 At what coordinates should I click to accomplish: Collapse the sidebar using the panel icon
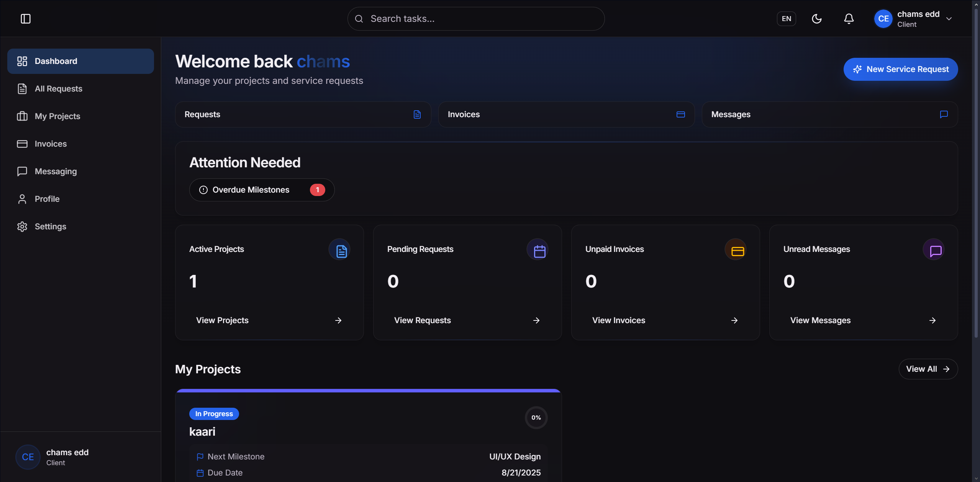[x=25, y=19]
